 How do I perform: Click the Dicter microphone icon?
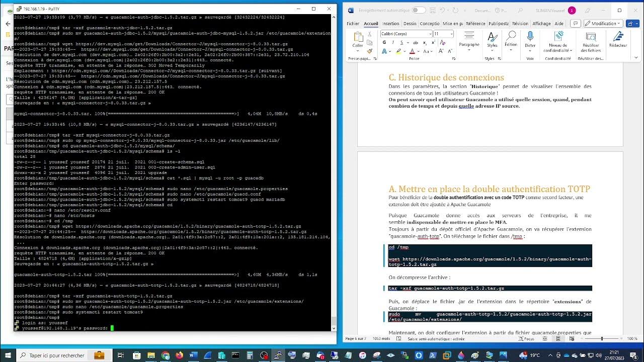530,37
